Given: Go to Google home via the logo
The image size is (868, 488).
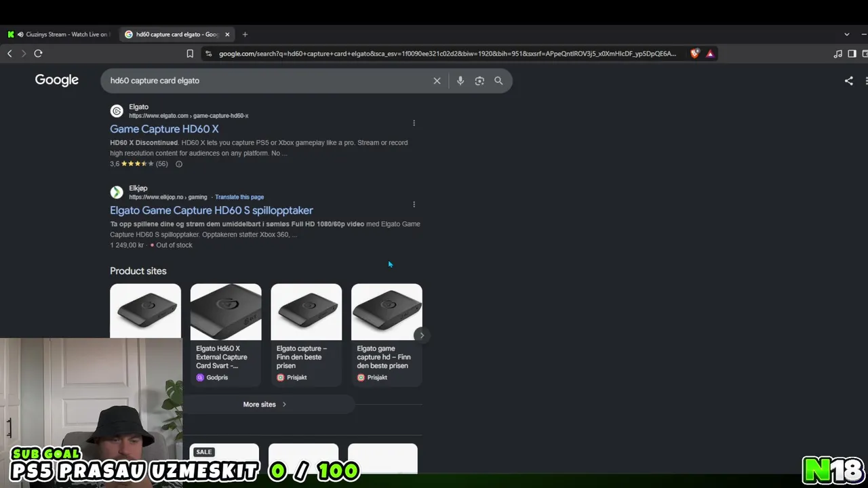Looking at the screenshot, I should coord(57,80).
